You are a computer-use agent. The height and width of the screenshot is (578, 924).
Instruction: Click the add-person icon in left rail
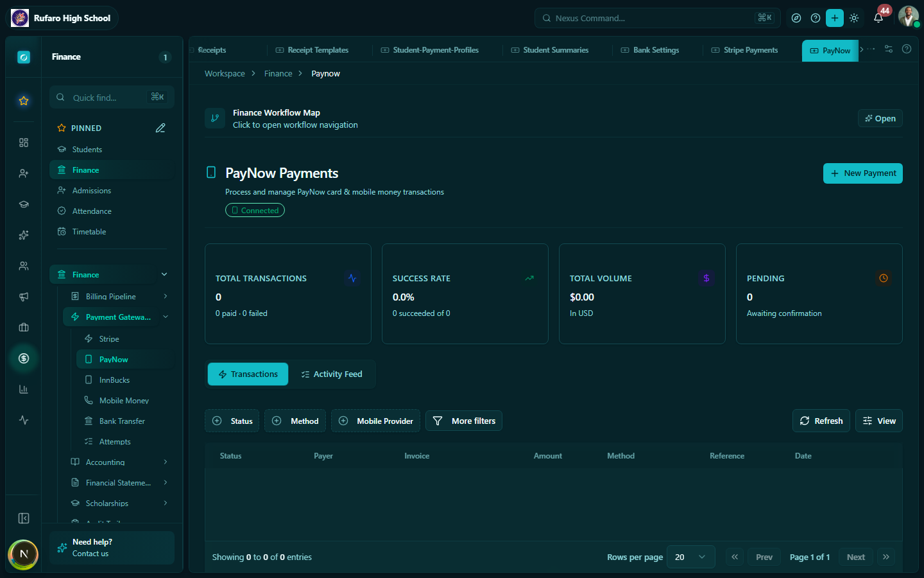(24, 173)
